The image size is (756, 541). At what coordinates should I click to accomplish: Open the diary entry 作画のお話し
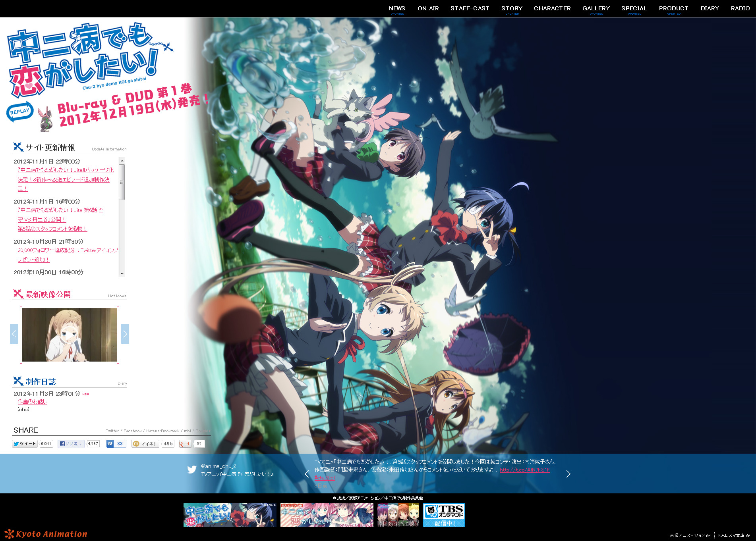pos(32,401)
